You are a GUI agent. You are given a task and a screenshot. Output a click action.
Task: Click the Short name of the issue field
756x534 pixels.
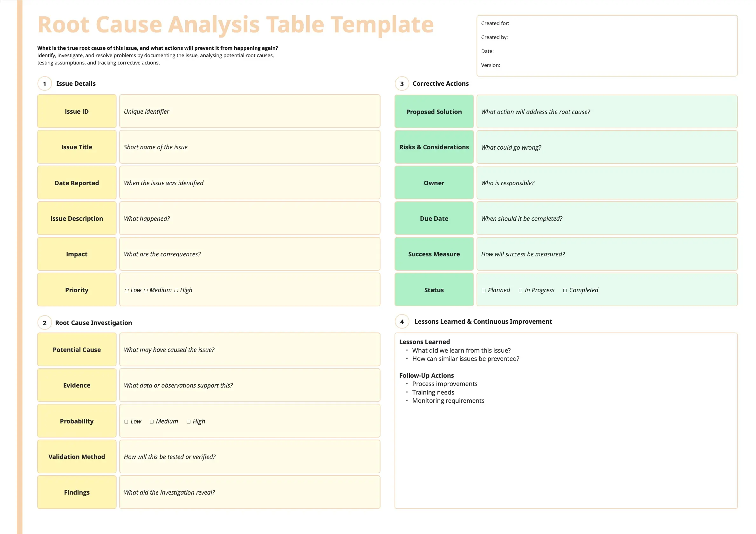[x=250, y=147]
